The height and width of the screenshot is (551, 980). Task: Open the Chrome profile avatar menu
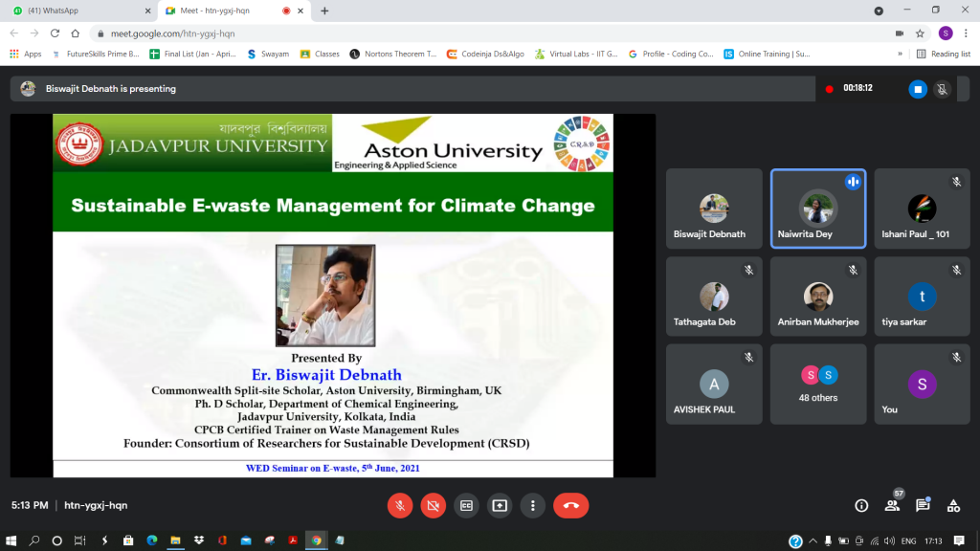(946, 33)
